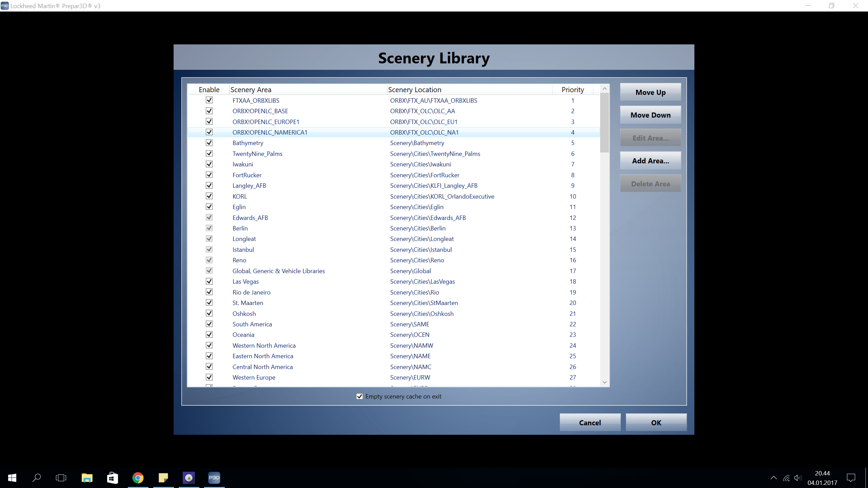This screenshot has width=868, height=488.
Task: Select the Reno scenery area
Action: [x=394, y=260]
